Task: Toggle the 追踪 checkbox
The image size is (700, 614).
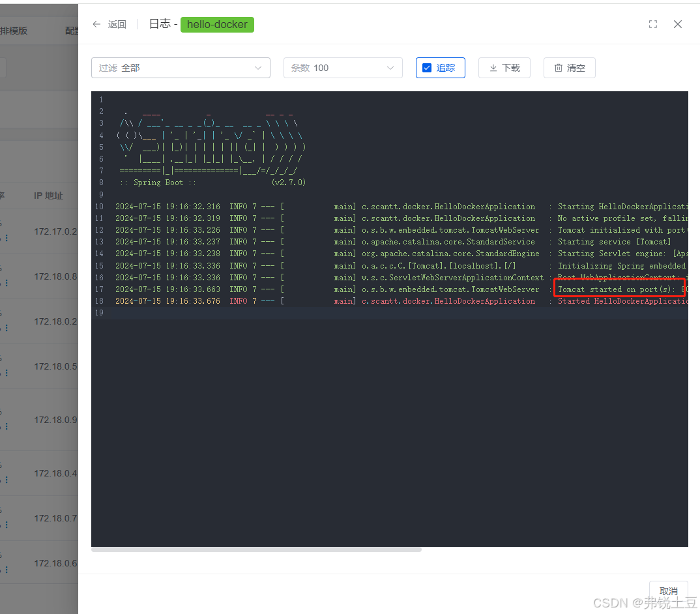Action: click(x=427, y=68)
